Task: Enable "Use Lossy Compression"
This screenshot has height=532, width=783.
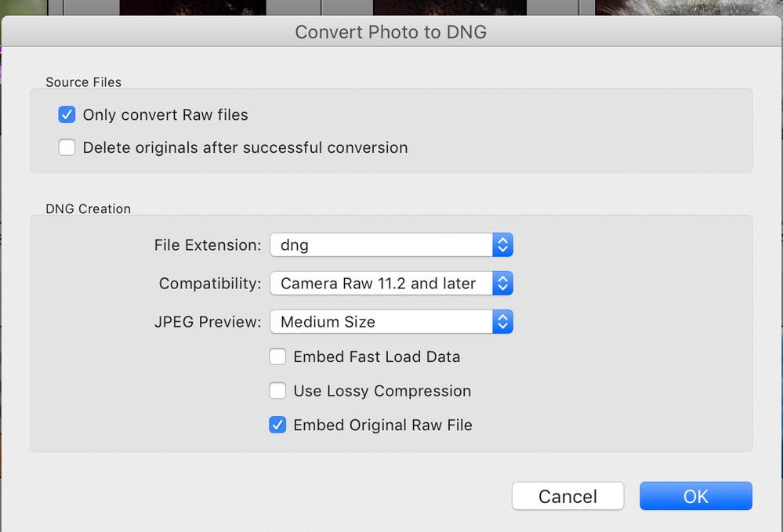Action: (x=277, y=391)
